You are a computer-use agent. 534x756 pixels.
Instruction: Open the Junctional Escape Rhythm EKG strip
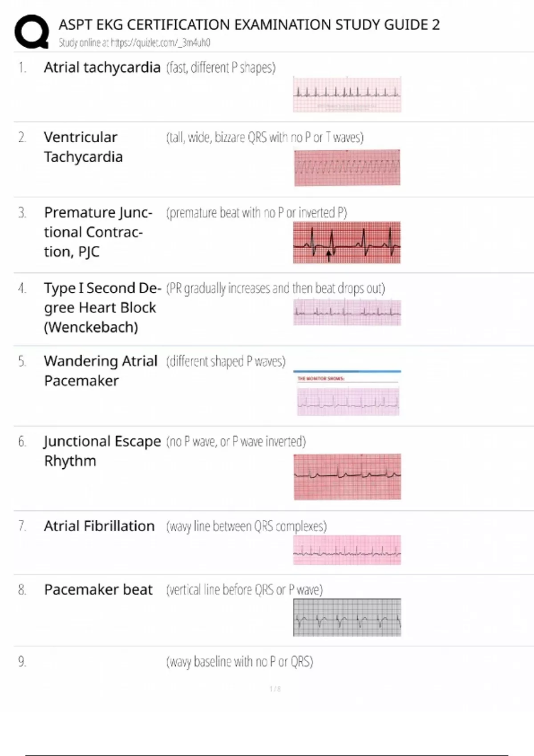[x=347, y=476]
